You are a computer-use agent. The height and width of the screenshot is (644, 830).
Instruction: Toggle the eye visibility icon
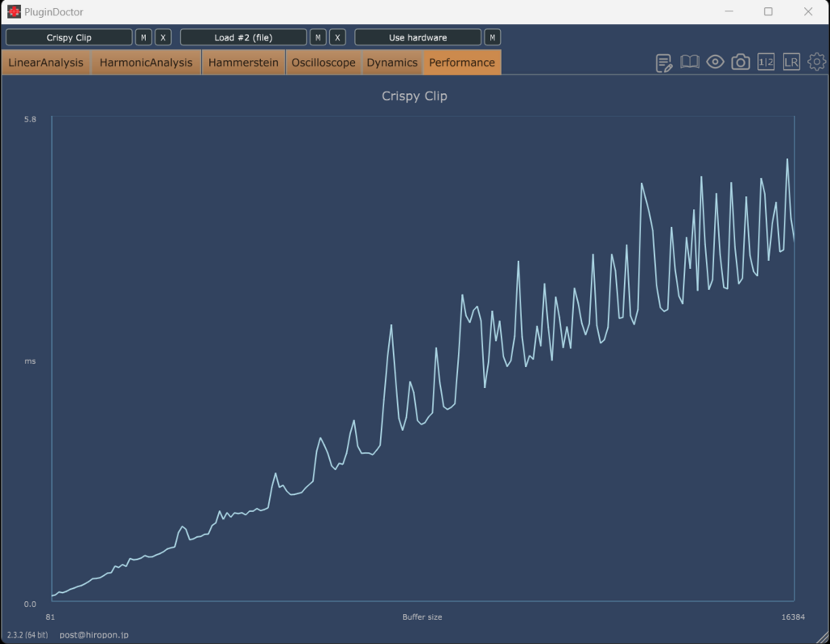(715, 62)
